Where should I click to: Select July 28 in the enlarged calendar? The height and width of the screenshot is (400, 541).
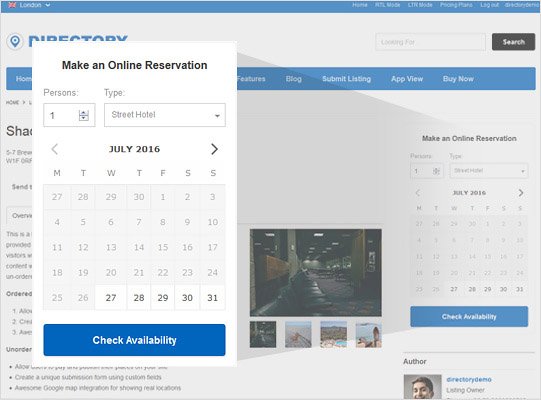139,297
